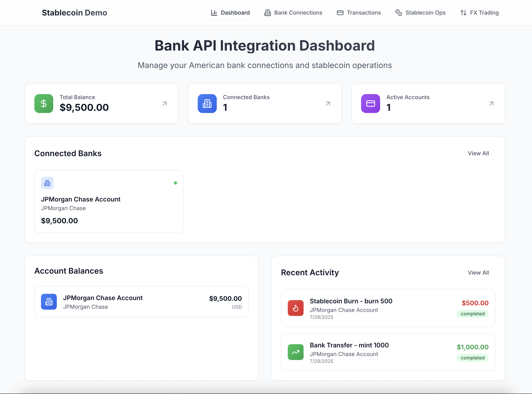The image size is (532, 394).
Task: Select JPMorgan Chase Account row in Account Balances
Action: (x=141, y=302)
